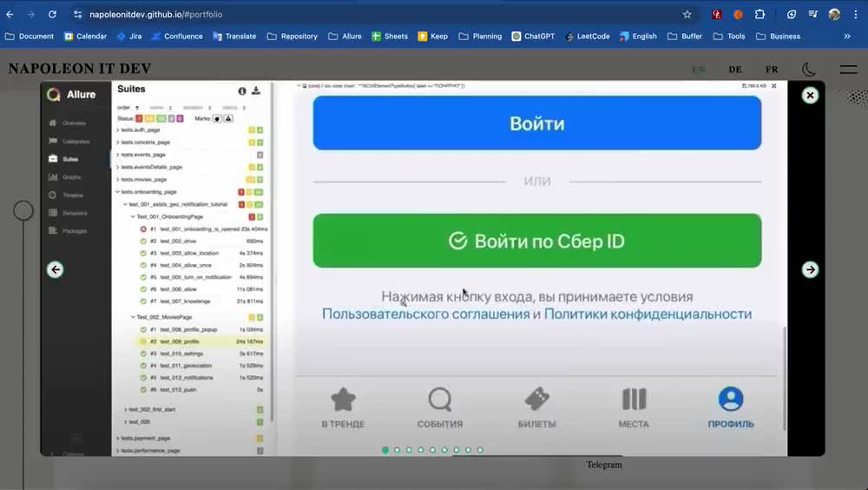The height and width of the screenshot is (490, 868).
Task: Open test_013_push result
Action: pyautogui.click(x=201, y=390)
